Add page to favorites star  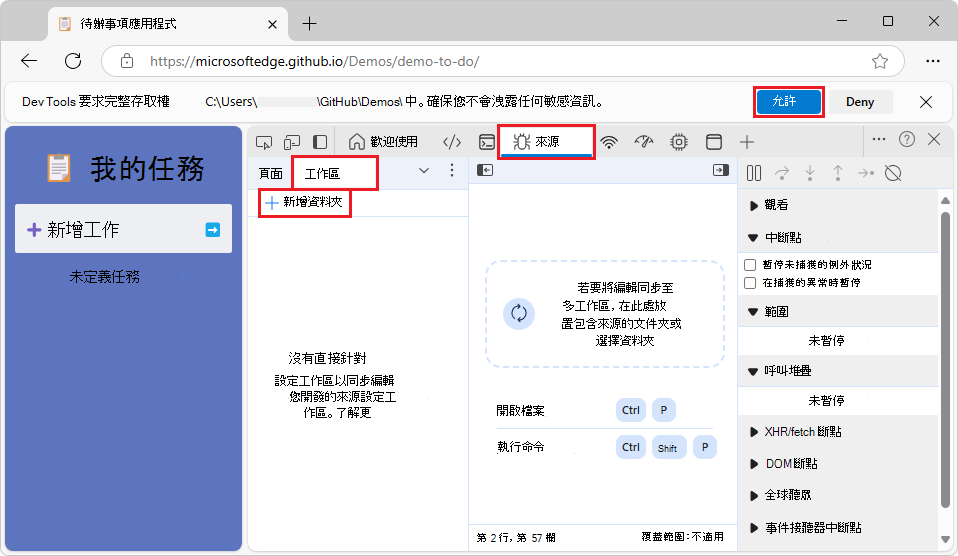(x=880, y=61)
